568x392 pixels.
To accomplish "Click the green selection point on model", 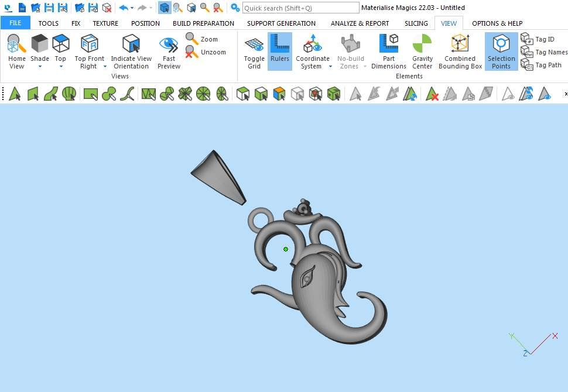I will pyautogui.click(x=286, y=249).
